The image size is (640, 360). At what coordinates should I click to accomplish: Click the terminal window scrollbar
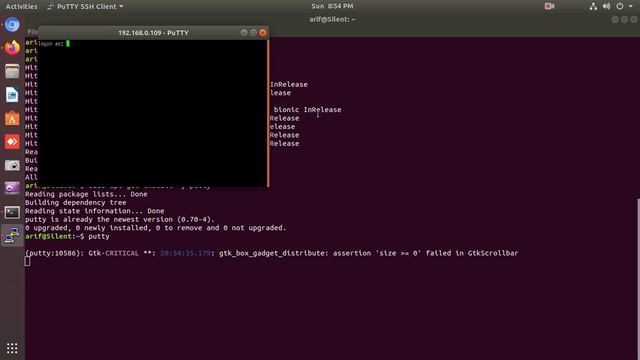point(638,278)
